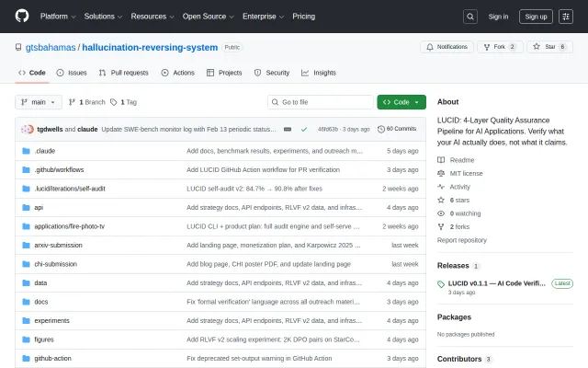The height and width of the screenshot is (368, 588).
Task: Click the star icon beside 6 stars
Action: pos(441,200)
